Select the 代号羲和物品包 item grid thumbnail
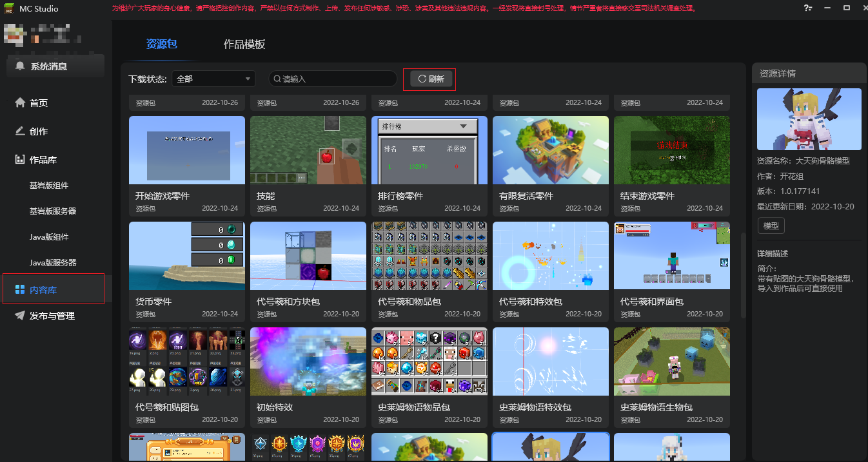This screenshot has width=868, height=462. pos(429,256)
